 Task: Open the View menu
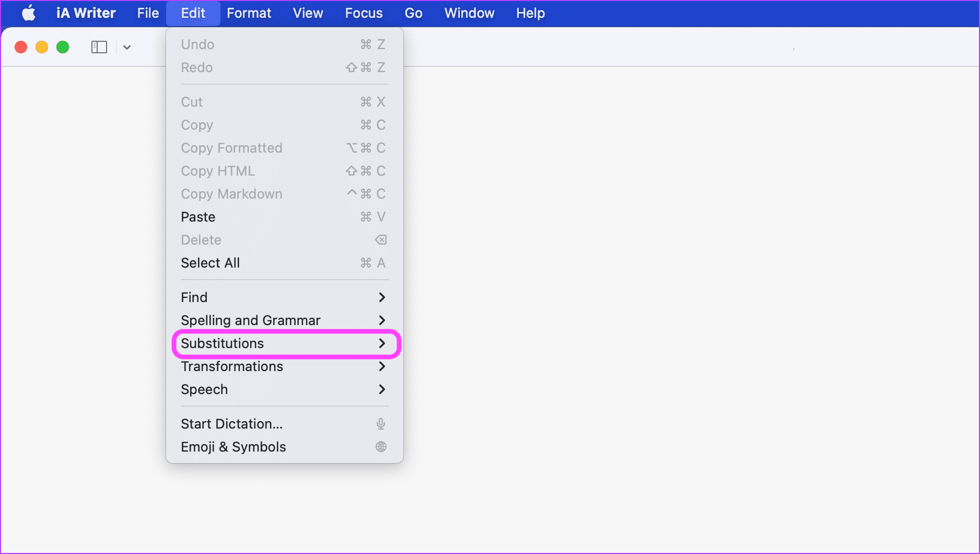pyautogui.click(x=308, y=13)
